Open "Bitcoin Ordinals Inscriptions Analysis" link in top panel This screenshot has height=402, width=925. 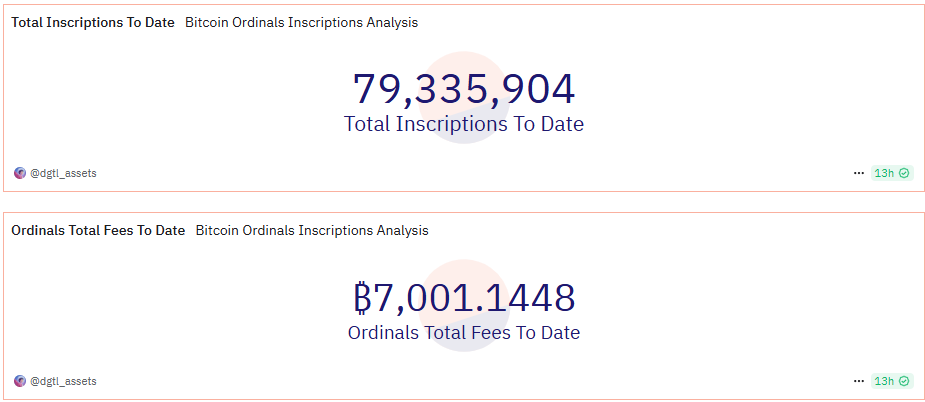(x=301, y=22)
